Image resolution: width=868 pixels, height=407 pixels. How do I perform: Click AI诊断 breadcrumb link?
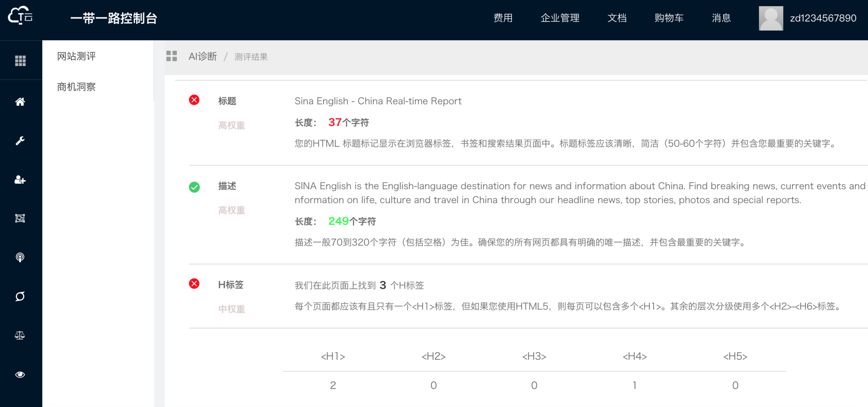203,57
